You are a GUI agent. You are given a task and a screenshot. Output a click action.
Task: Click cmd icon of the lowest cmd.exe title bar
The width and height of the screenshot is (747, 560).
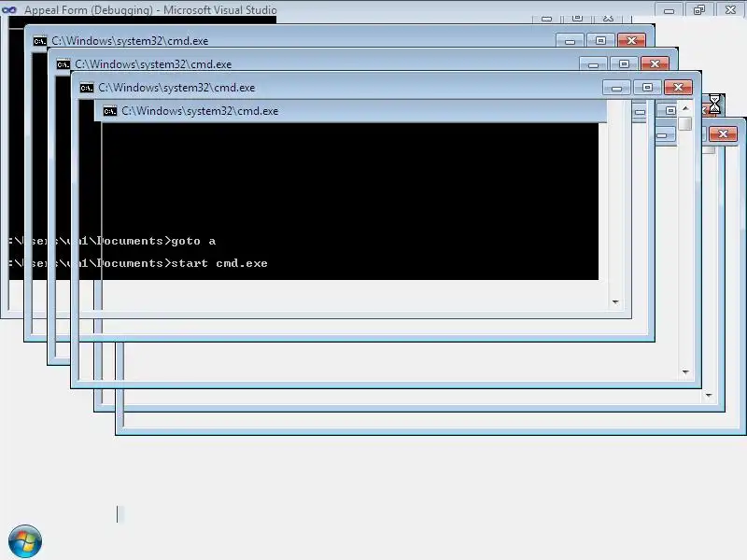point(110,111)
